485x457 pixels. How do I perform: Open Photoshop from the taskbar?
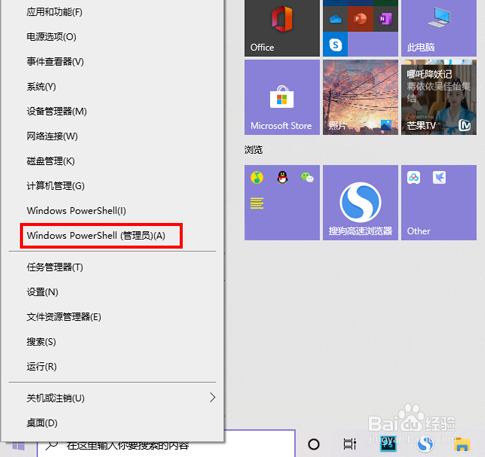tap(388, 444)
